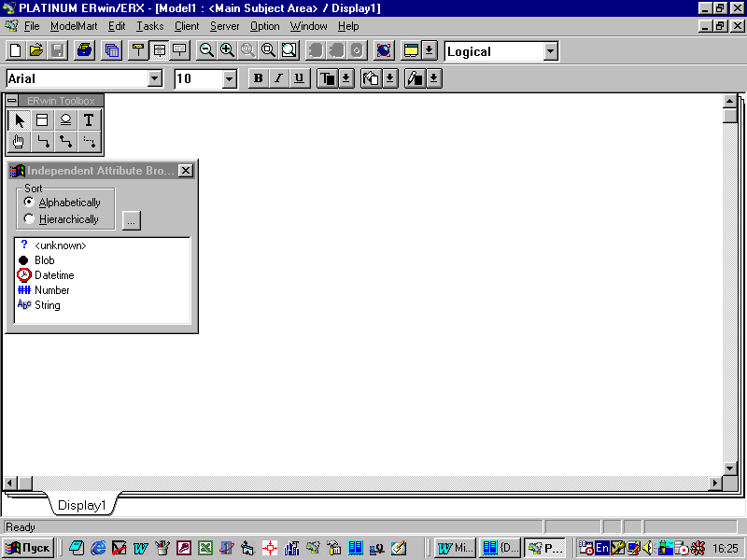
Task: Switch to entity level display icon
Action: 138,50
